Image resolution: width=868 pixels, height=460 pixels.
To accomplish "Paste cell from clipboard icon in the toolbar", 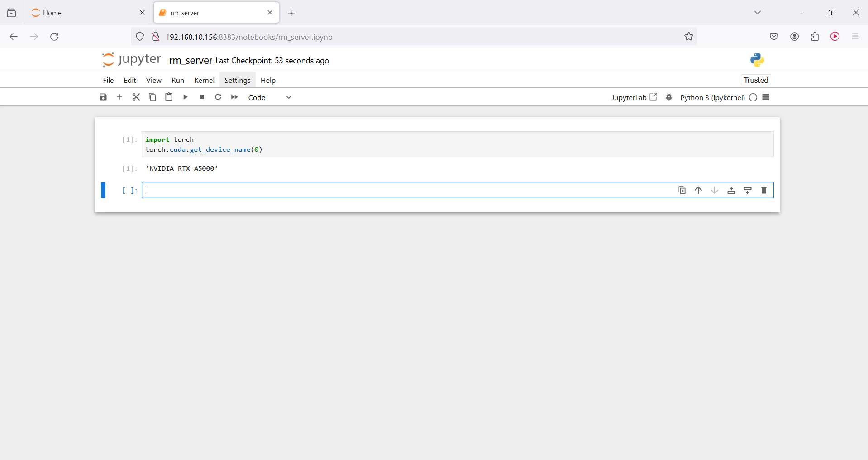I will [x=169, y=97].
